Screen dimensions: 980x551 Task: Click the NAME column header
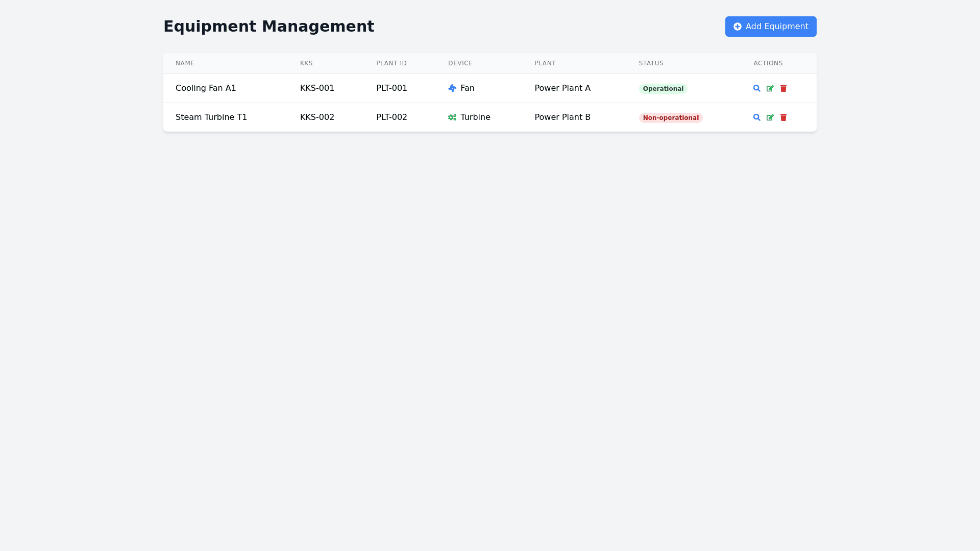[185, 63]
